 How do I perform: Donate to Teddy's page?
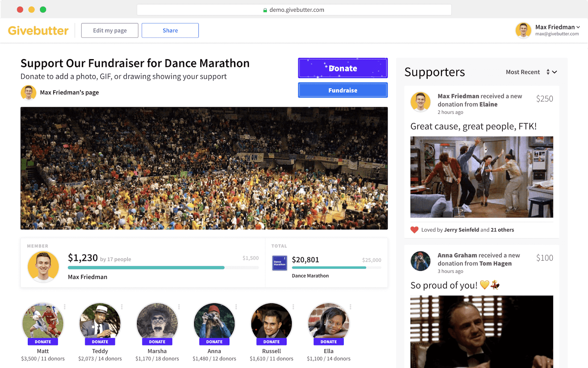point(100,342)
